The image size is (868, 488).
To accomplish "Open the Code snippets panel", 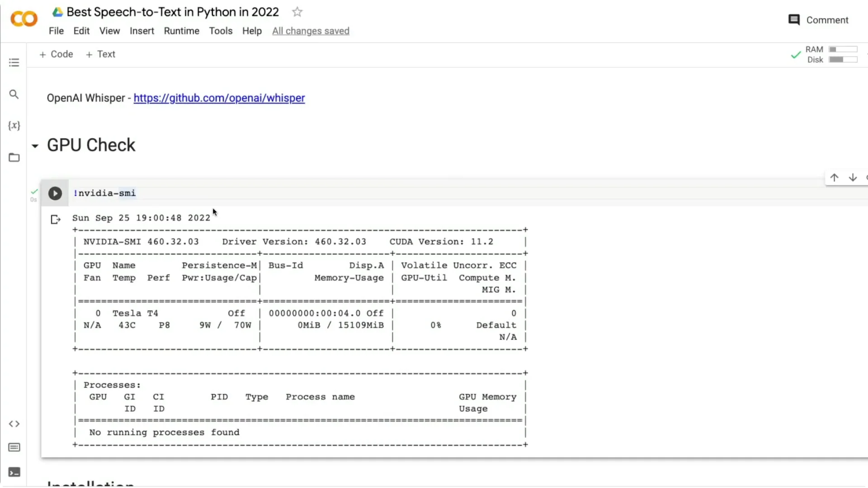I will point(14,424).
